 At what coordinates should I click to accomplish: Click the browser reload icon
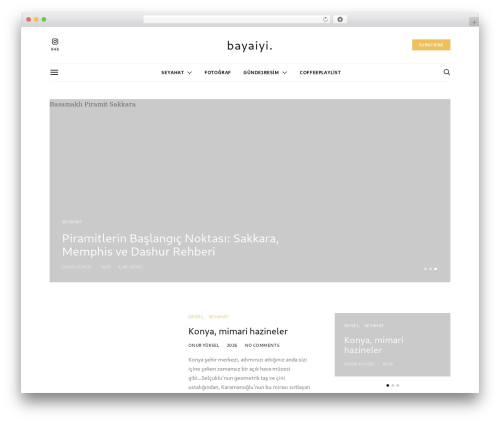point(325,20)
